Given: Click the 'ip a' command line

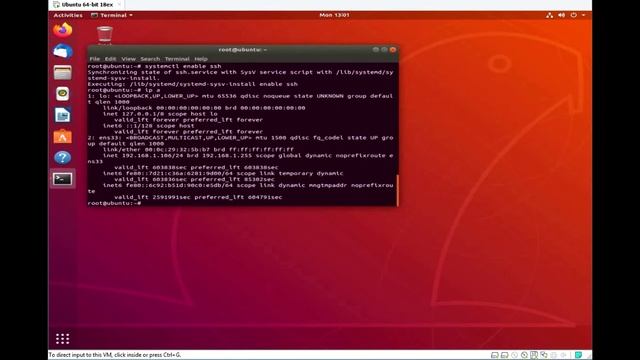Looking at the screenshot, I should 124,90.
